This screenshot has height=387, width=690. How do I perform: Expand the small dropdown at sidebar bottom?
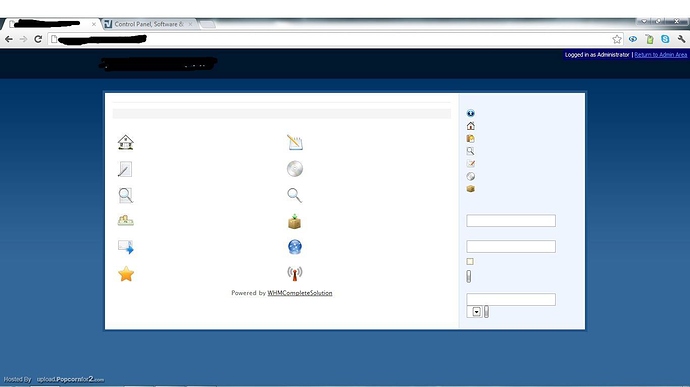coord(476,312)
